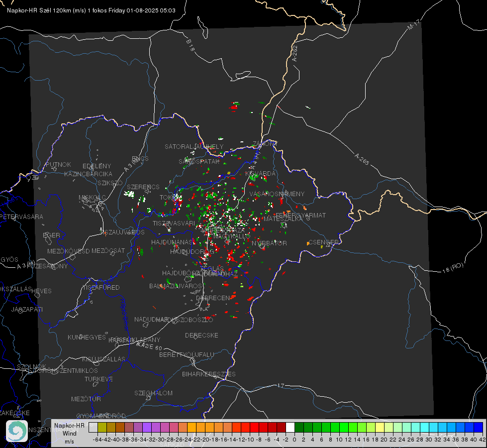
Task: Click the dark green swatch between 0 and 2
Action: [299, 428]
